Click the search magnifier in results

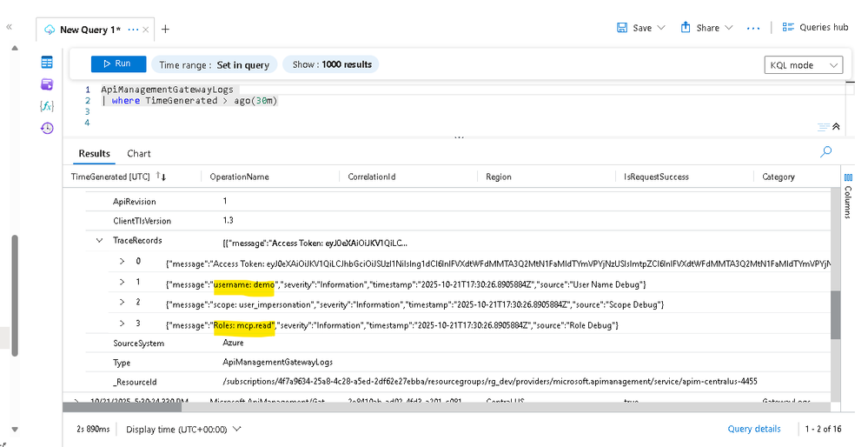click(x=825, y=152)
